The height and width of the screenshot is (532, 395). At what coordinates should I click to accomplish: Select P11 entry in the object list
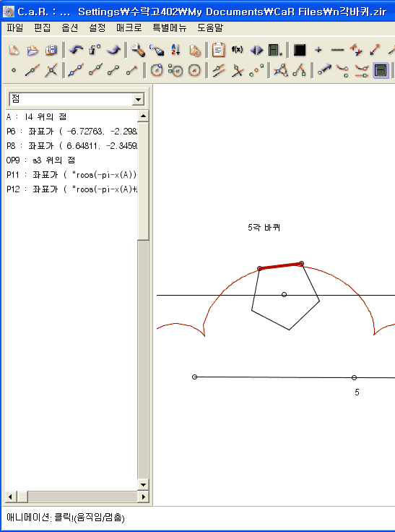click(71, 174)
